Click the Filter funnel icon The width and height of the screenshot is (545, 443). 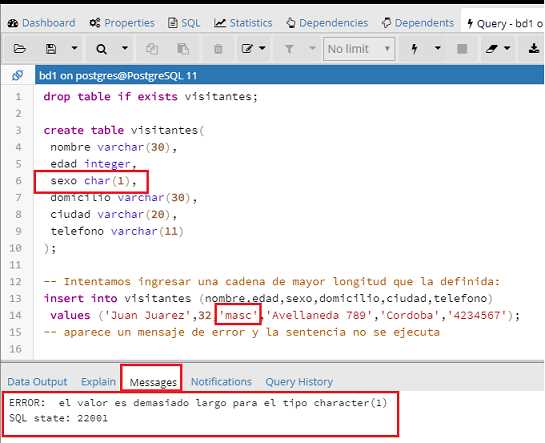click(289, 49)
